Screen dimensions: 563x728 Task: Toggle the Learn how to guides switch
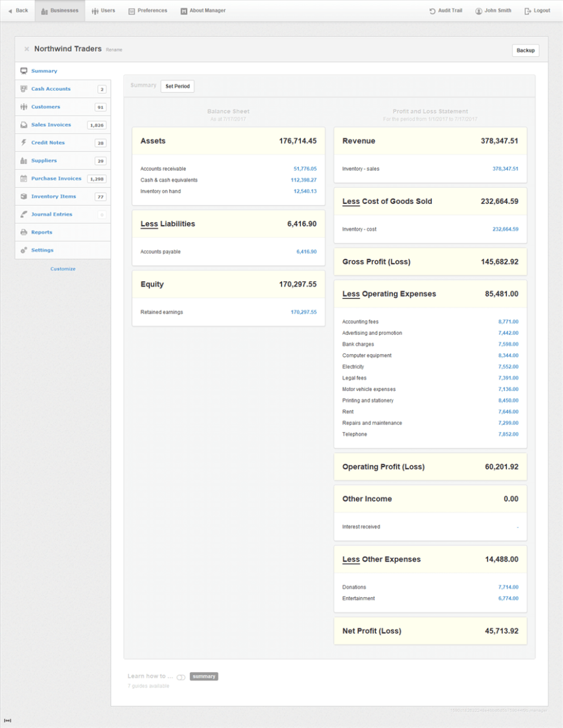[x=182, y=676]
